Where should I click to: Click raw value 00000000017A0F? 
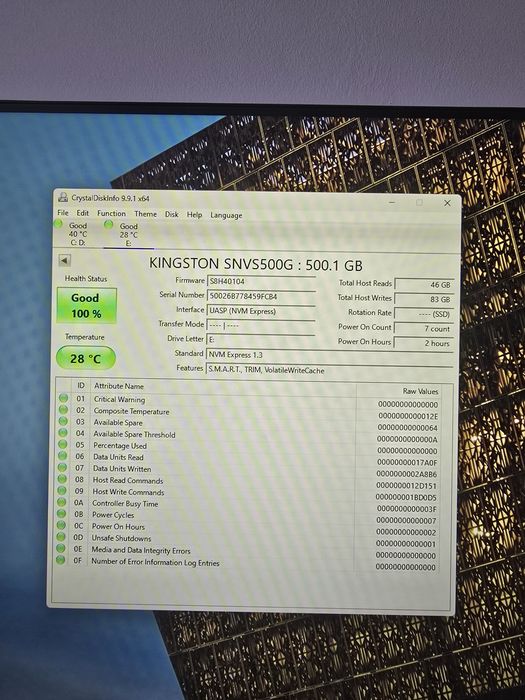coord(408,462)
